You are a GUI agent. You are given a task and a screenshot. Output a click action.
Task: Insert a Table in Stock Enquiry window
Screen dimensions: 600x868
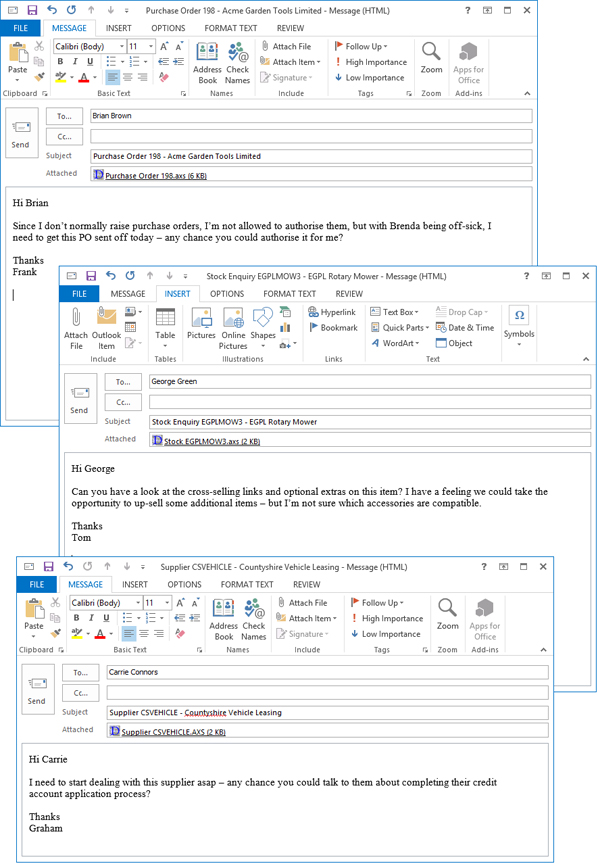(x=165, y=329)
